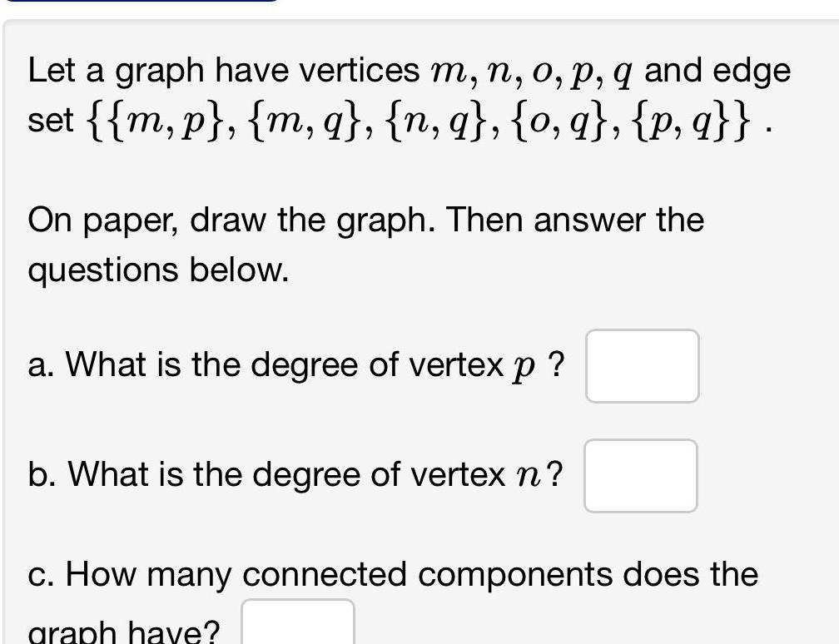Click the red element at the top right
This screenshot has width=839, height=644.
click(x=820, y=8)
